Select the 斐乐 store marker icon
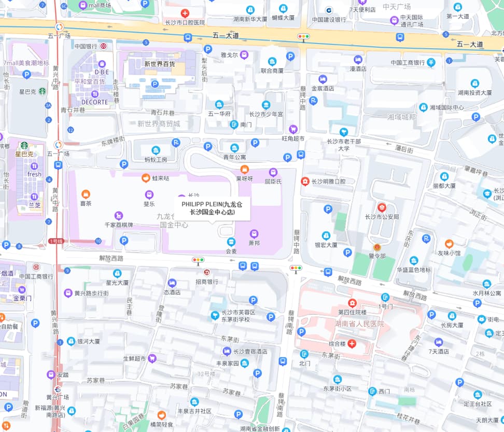This screenshot has width=504, height=432. 149,194
